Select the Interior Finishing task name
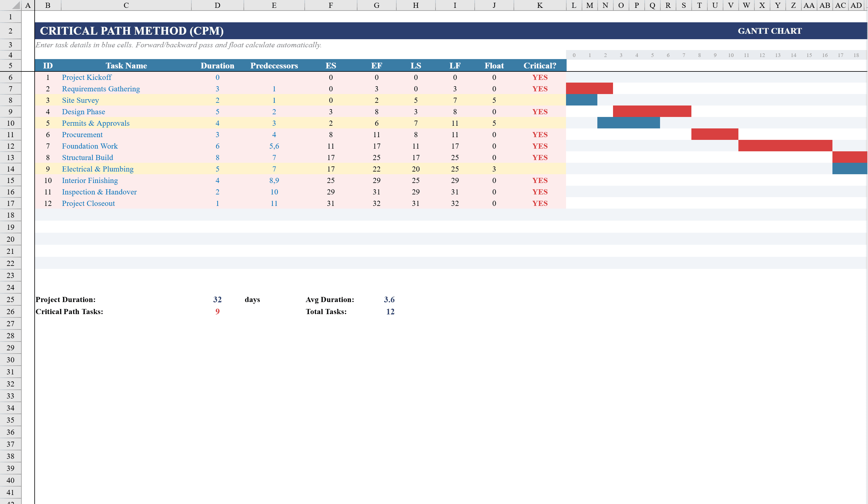868x504 pixels. 90,180
